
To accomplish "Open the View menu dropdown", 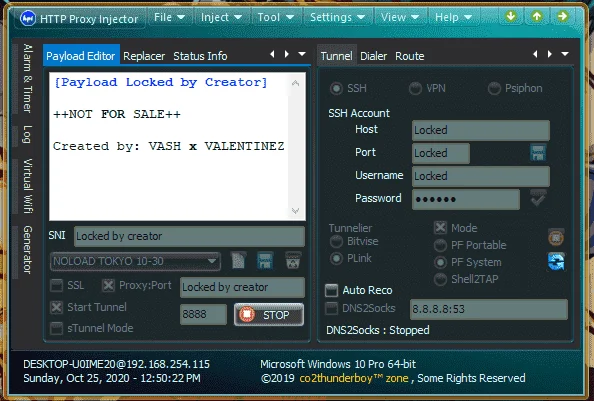I will coord(400,17).
